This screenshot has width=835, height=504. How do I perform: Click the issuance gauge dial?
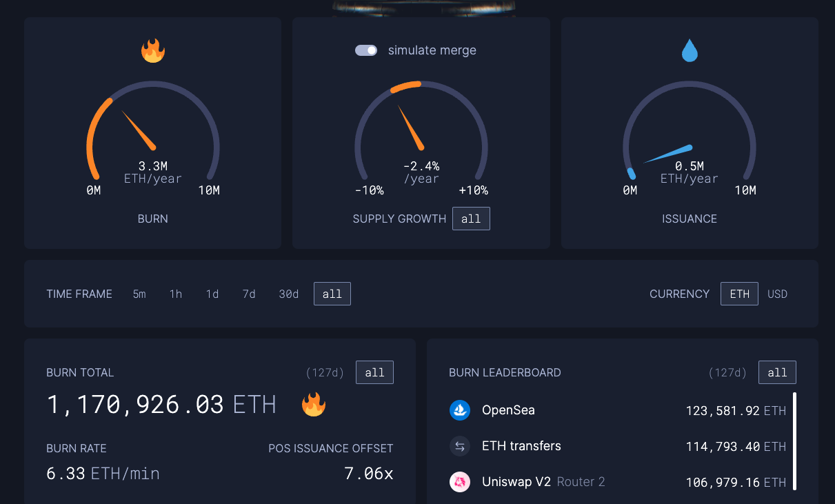[x=690, y=138]
